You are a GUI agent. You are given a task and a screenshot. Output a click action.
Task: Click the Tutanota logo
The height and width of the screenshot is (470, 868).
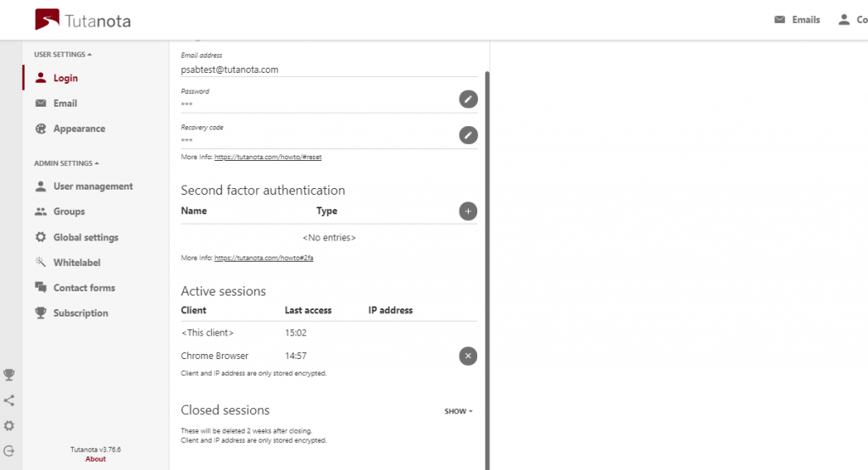[82, 20]
